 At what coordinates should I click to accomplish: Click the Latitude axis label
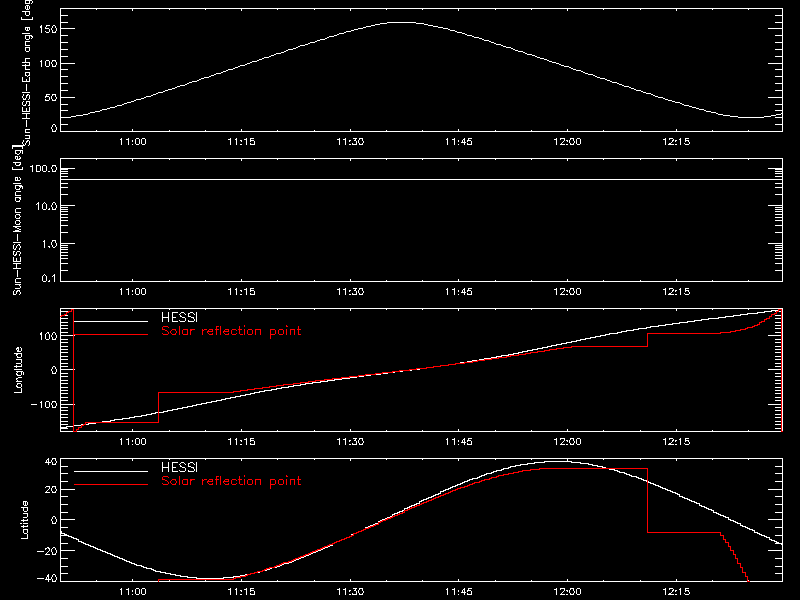point(24,520)
